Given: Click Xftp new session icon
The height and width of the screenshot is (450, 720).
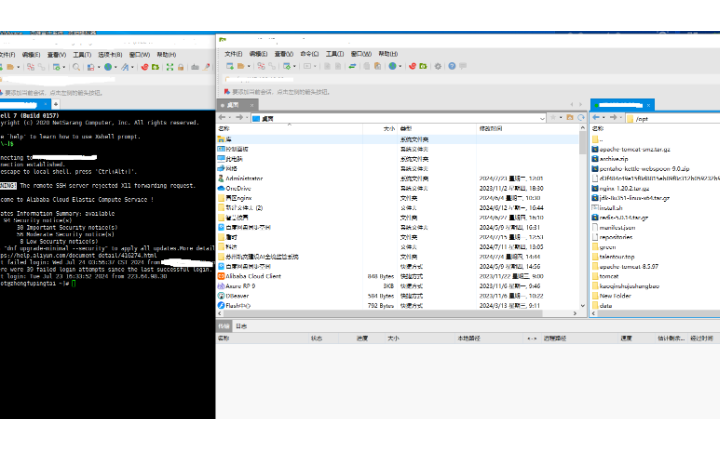Looking at the screenshot, I should (230, 66).
